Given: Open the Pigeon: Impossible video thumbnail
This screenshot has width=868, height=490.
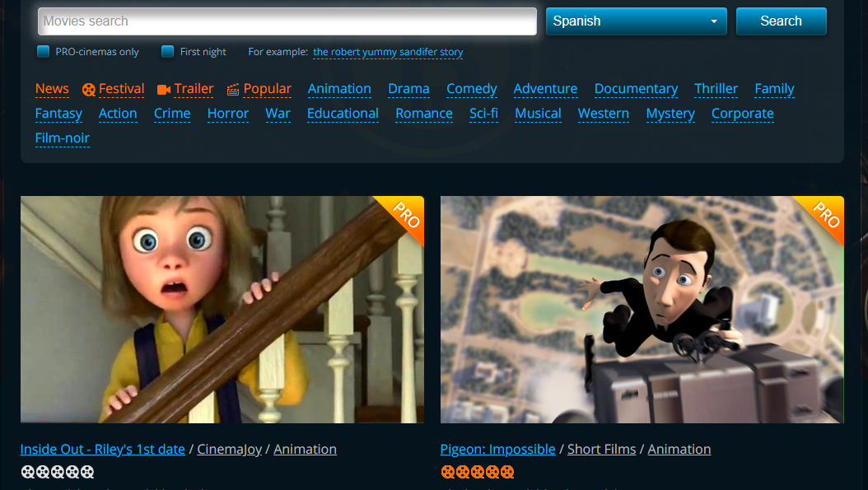Looking at the screenshot, I should (x=642, y=310).
